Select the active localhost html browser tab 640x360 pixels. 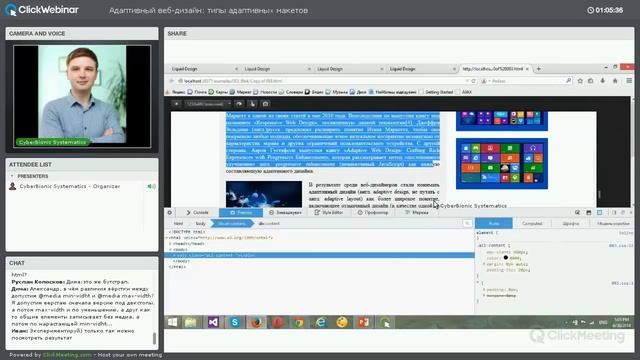click(x=495, y=69)
